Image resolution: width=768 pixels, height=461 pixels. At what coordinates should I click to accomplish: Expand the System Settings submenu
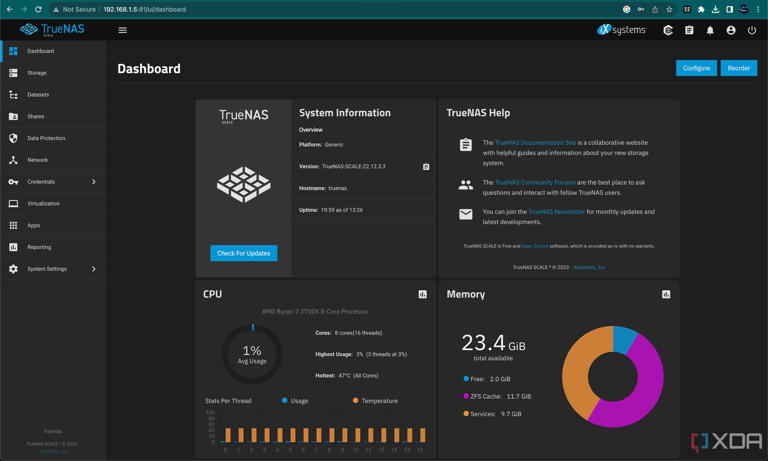coord(94,269)
